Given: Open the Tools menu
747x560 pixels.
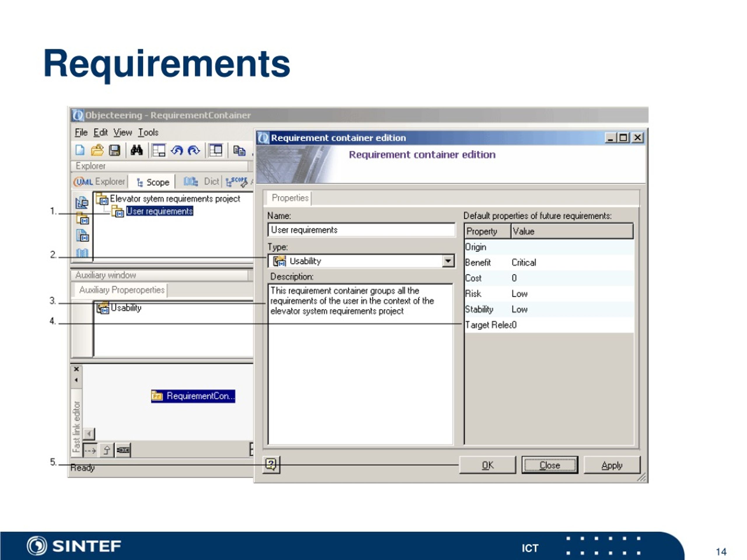Looking at the screenshot, I should (148, 132).
